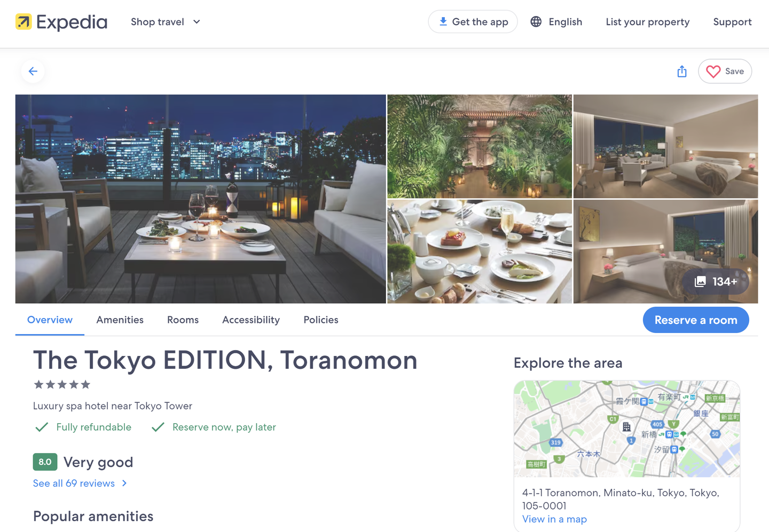
Task: Open See all 69 reviews link
Action: pyautogui.click(x=74, y=483)
